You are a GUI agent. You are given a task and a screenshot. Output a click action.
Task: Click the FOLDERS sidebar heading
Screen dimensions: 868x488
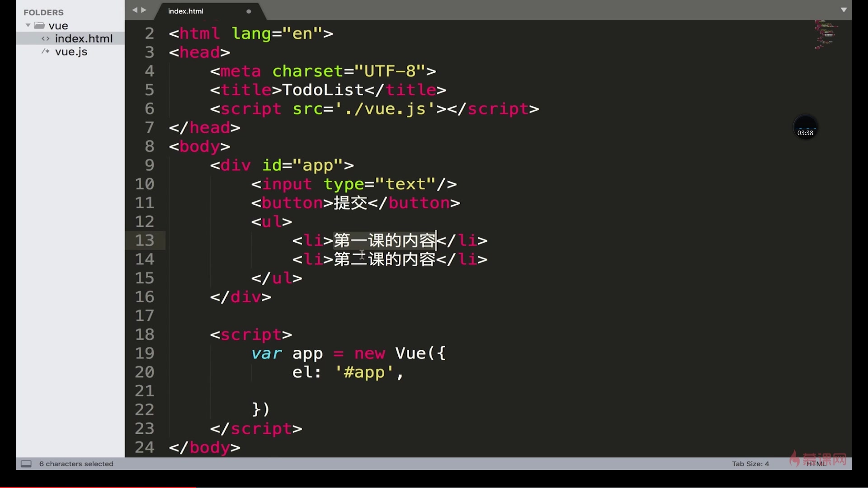pos(43,13)
